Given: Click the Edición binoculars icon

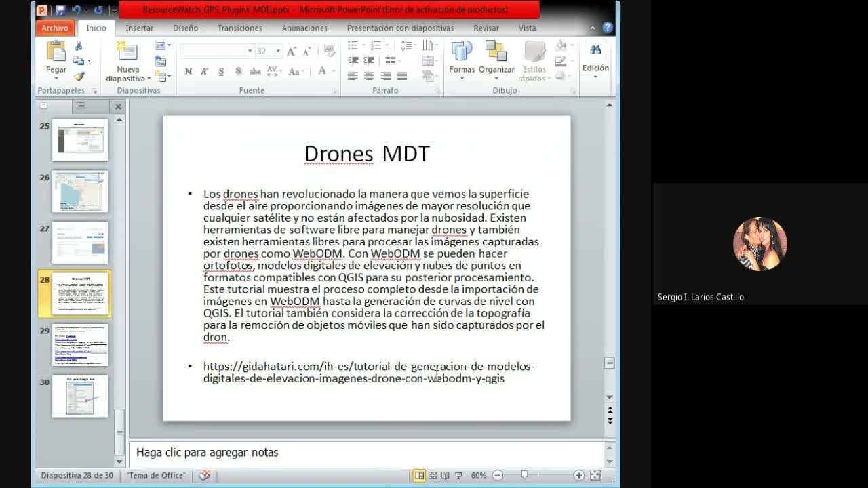Looking at the screenshot, I should (x=595, y=50).
